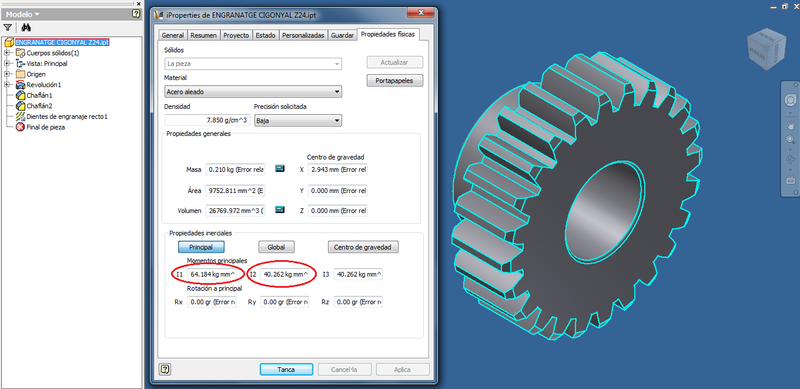Select the Final de pieza text
Image resolution: width=800 pixels, height=389 pixels.
pyautogui.click(x=45, y=128)
